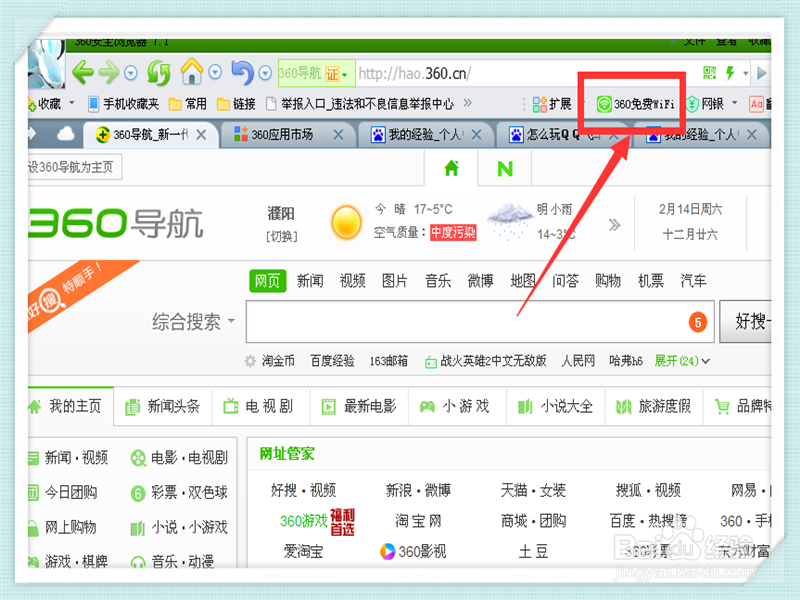Click the 好搜 search button

click(746, 321)
